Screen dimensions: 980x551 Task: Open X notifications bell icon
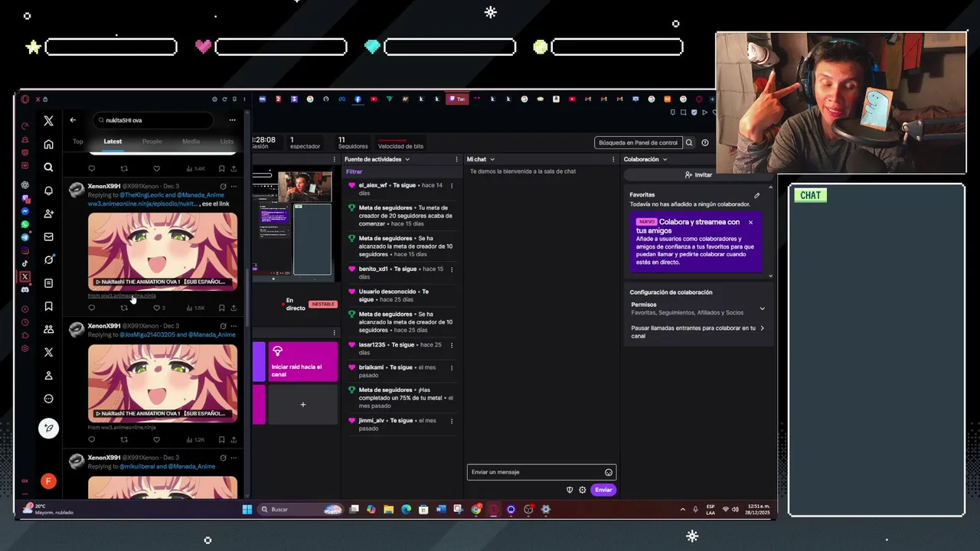point(48,191)
